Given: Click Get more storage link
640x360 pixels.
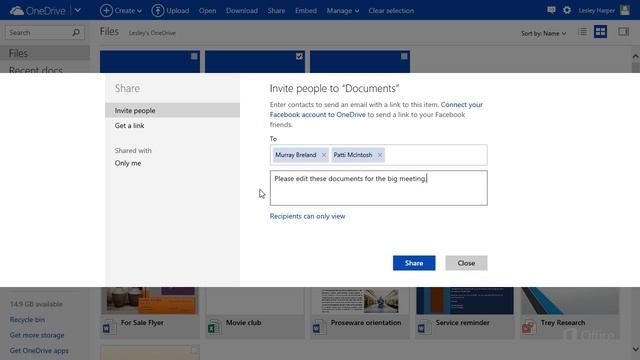Looking at the screenshot, I should 37,335.
